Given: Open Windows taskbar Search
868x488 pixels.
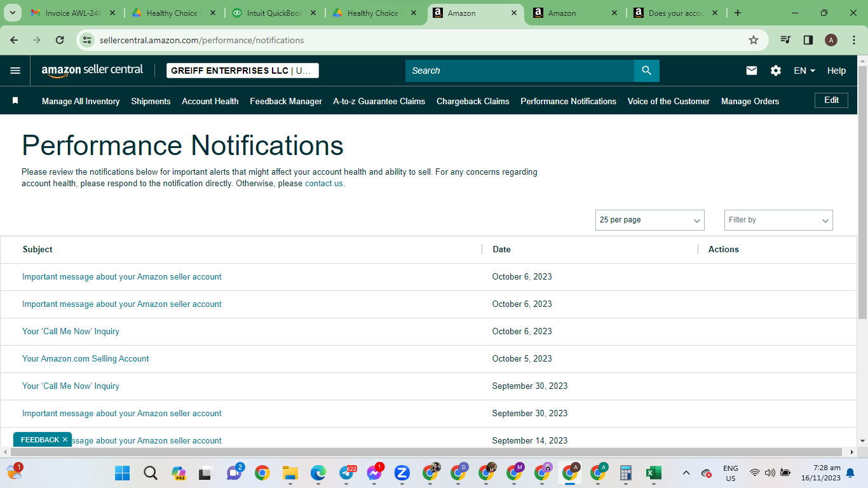Looking at the screenshot, I should 151,473.
